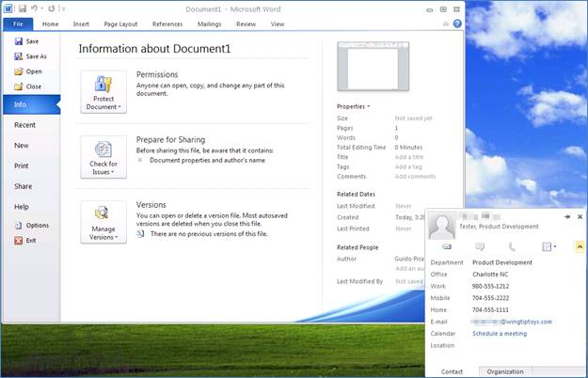The image size is (588, 378).
Task: Switch to the Review tab
Action: [x=246, y=24]
